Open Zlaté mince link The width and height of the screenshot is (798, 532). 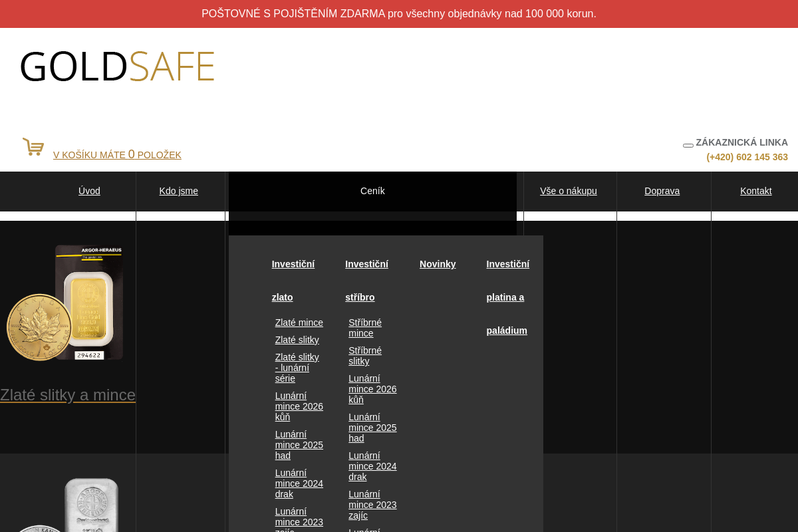click(x=299, y=323)
